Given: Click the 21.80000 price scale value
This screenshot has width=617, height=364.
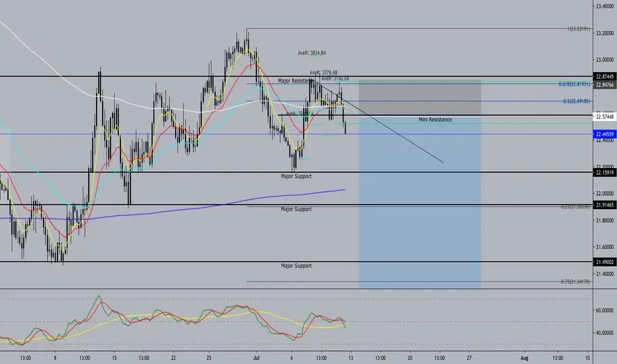Looking at the screenshot, I should coord(605,220).
